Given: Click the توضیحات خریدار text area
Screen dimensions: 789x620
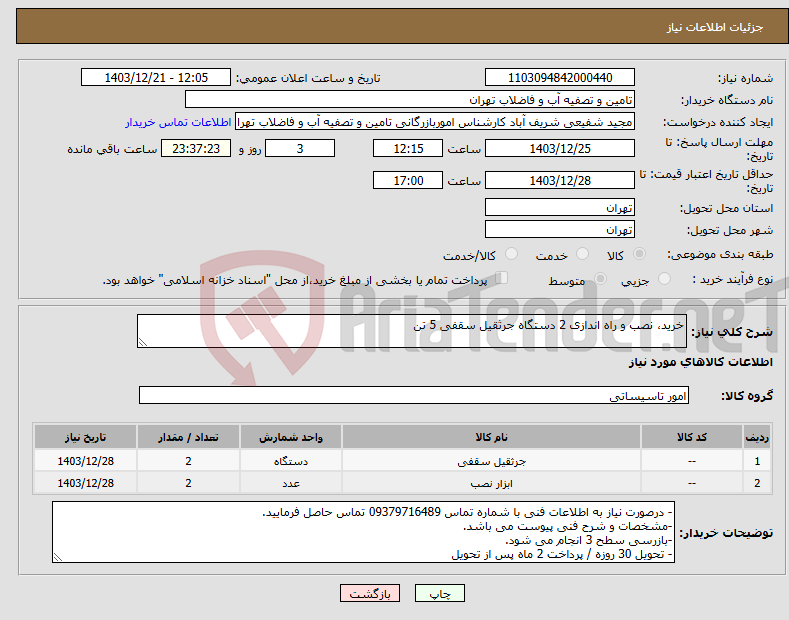Looking at the screenshot, I should click(363, 532).
